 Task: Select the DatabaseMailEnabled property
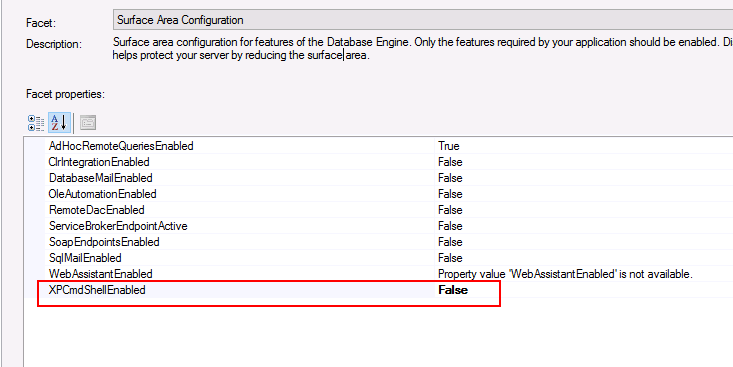(101, 178)
